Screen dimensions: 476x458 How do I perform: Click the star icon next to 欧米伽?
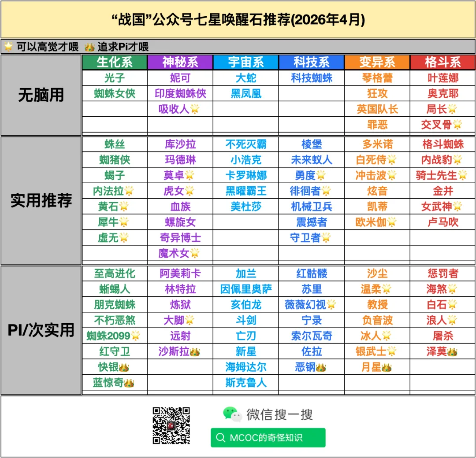point(392,222)
